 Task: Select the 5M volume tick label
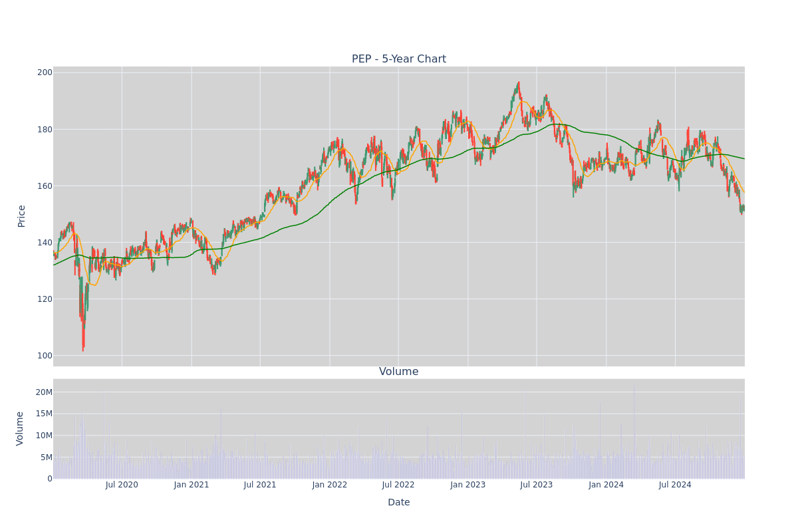pos(47,457)
